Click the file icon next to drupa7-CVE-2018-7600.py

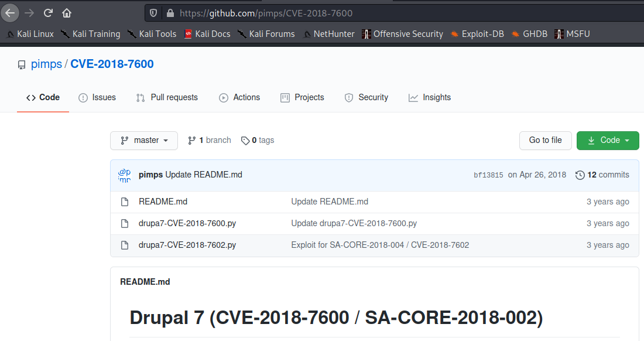click(x=125, y=223)
